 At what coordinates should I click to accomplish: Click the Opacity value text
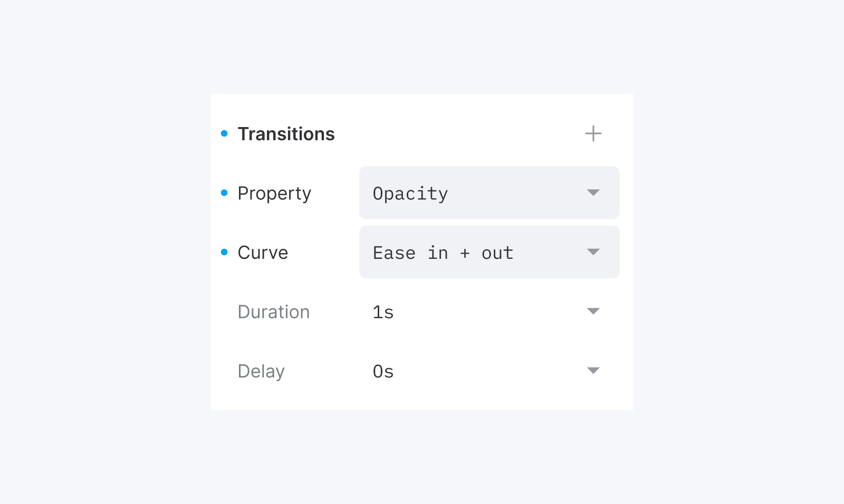pos(410,193)
